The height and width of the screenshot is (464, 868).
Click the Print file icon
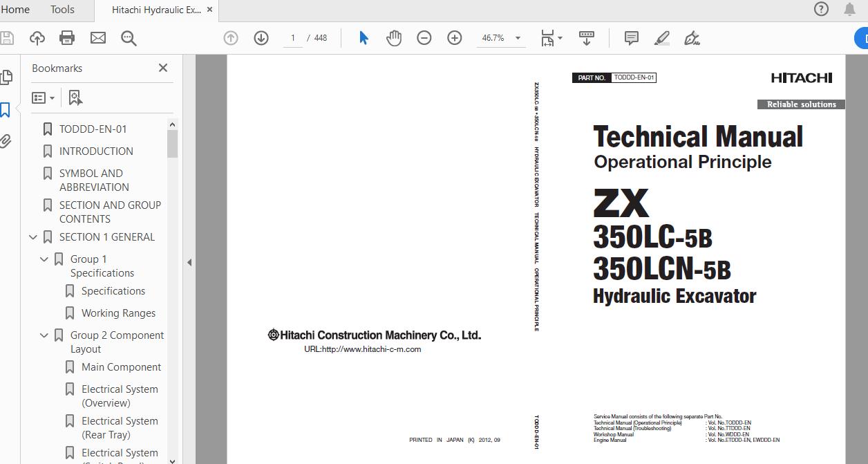pos(67,38)
